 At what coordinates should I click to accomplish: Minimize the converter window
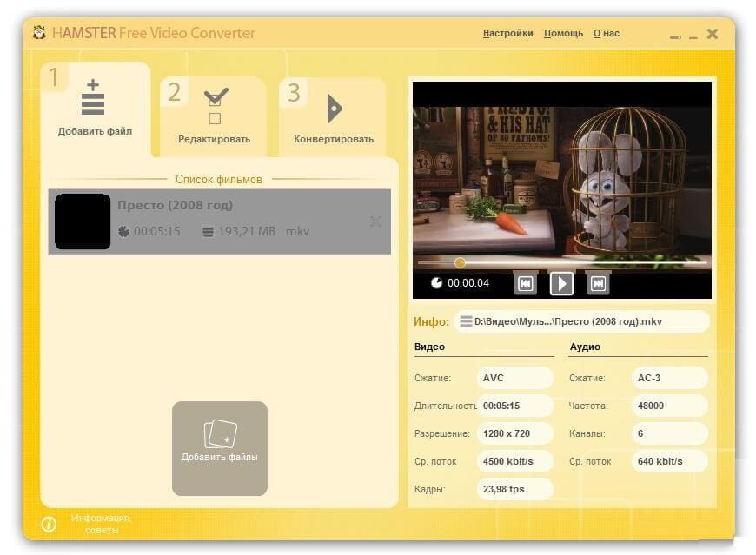693,36
